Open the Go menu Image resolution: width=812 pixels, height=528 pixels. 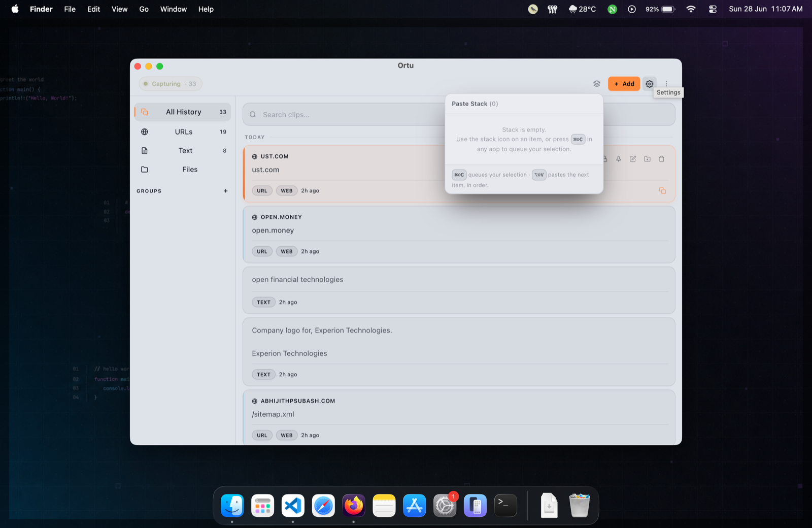pyautogui.click(x=144, y=9)
